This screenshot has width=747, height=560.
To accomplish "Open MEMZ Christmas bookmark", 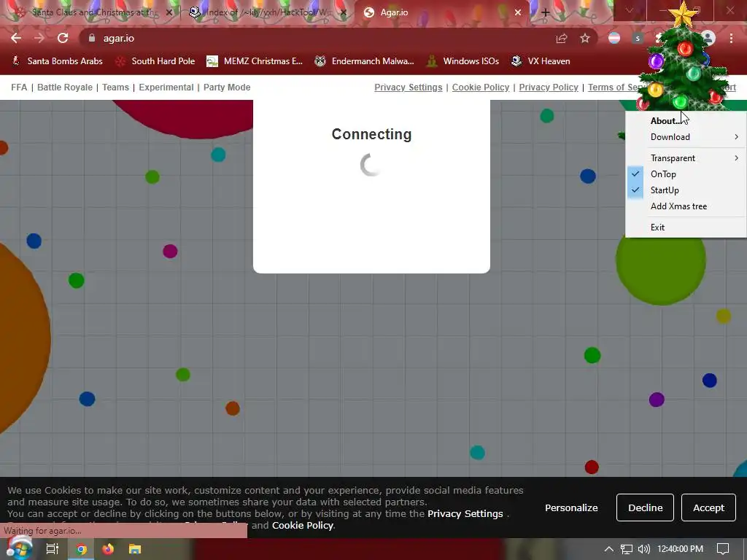I will click(255, 61).
